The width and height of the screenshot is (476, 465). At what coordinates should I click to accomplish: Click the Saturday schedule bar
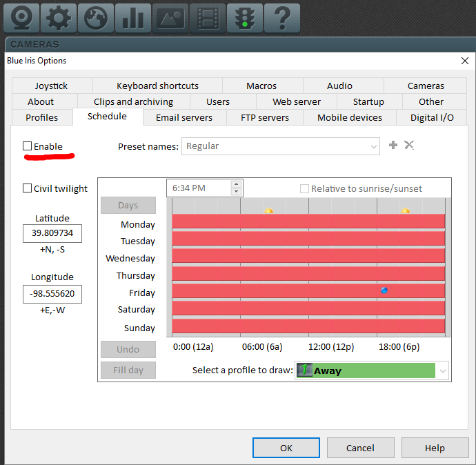(x=308, y=308)
